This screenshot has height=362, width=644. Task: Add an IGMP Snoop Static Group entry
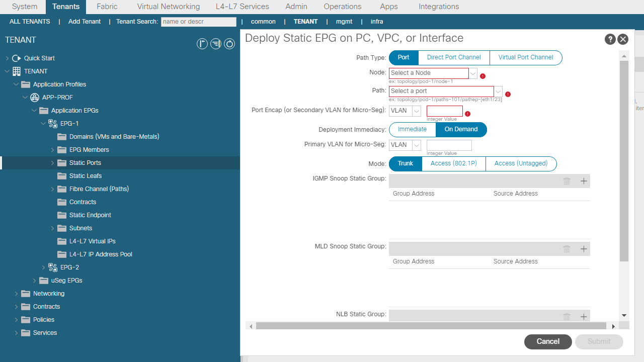pos(584,181)
